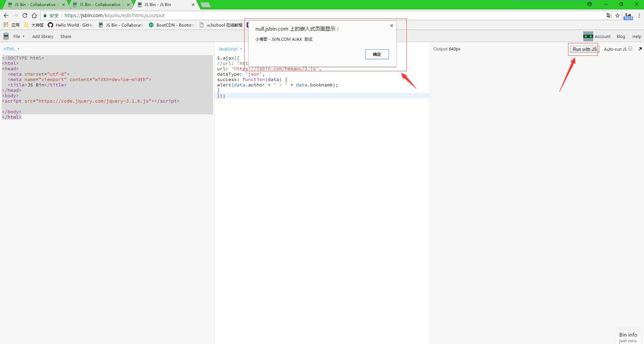Expand the JavaScript panel dropdown

(x=230, y=49)
